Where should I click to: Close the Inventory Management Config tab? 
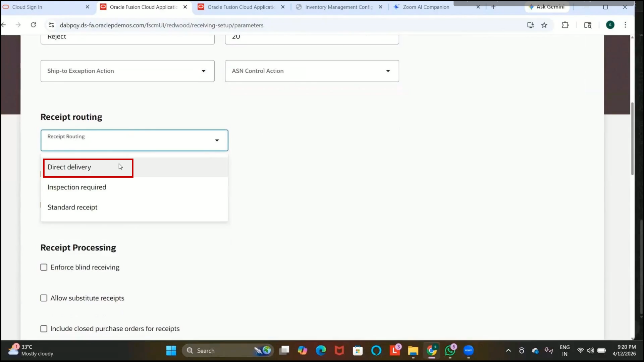coord(380,7)
